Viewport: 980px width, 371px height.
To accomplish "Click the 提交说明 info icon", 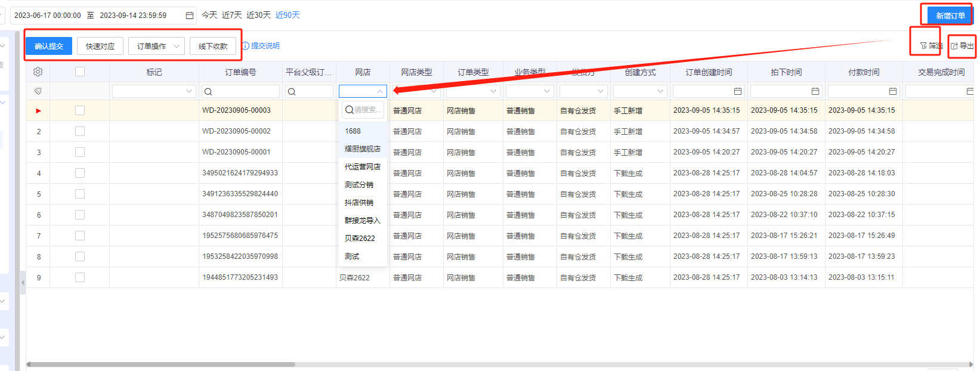I will (245, 46).
